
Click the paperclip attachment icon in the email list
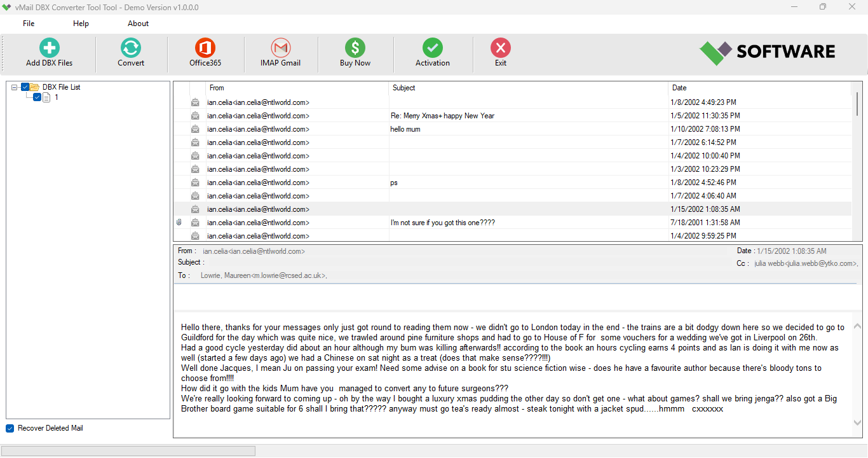click(179, 223)
